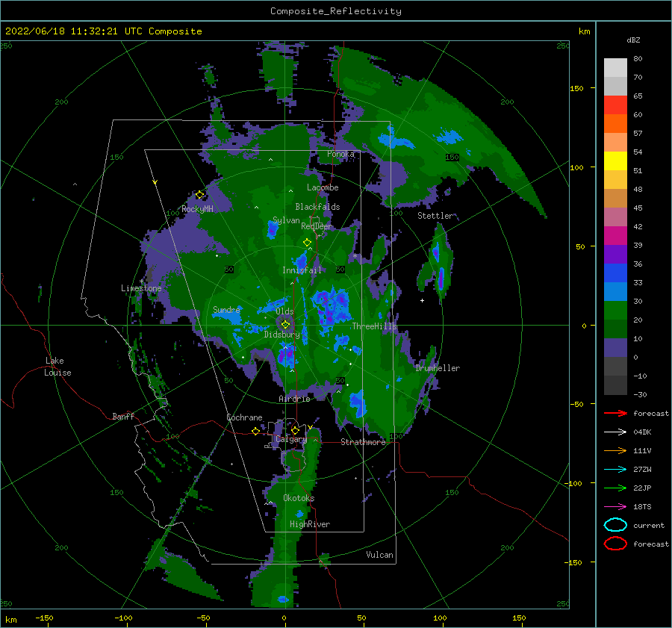Click the Lacombe town label
This screenshot has width=672, height=628.
(323, 187)
